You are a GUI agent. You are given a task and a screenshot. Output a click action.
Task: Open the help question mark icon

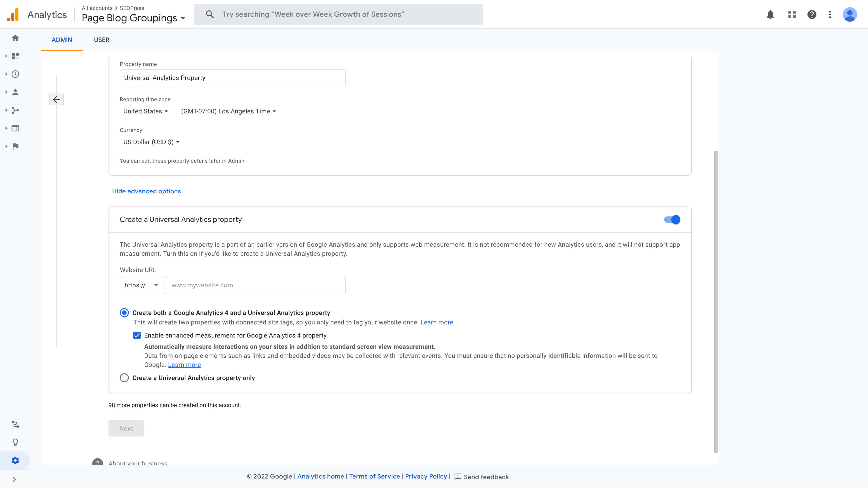[x=812, y=14]
